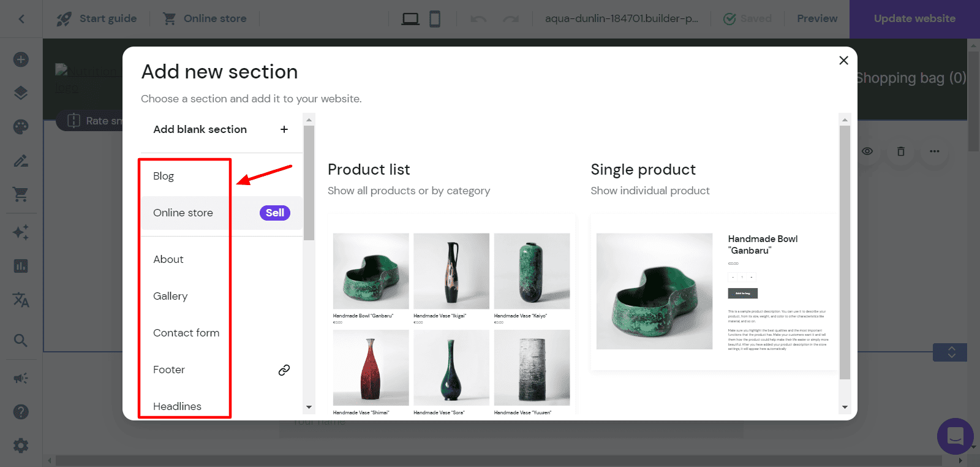980x467 pixels.
Task: Close the Add new section dialog
Action: click(x=843, y=60)
